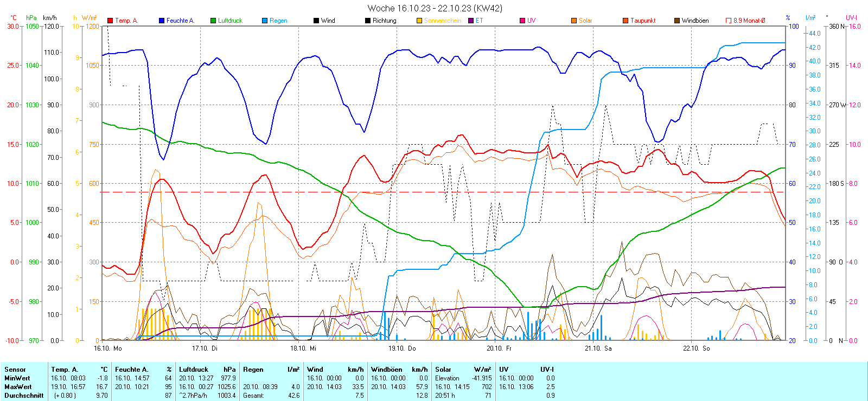
Task: Select the '18.10. Mi' date axis label
Action: [x=303, y=348]
